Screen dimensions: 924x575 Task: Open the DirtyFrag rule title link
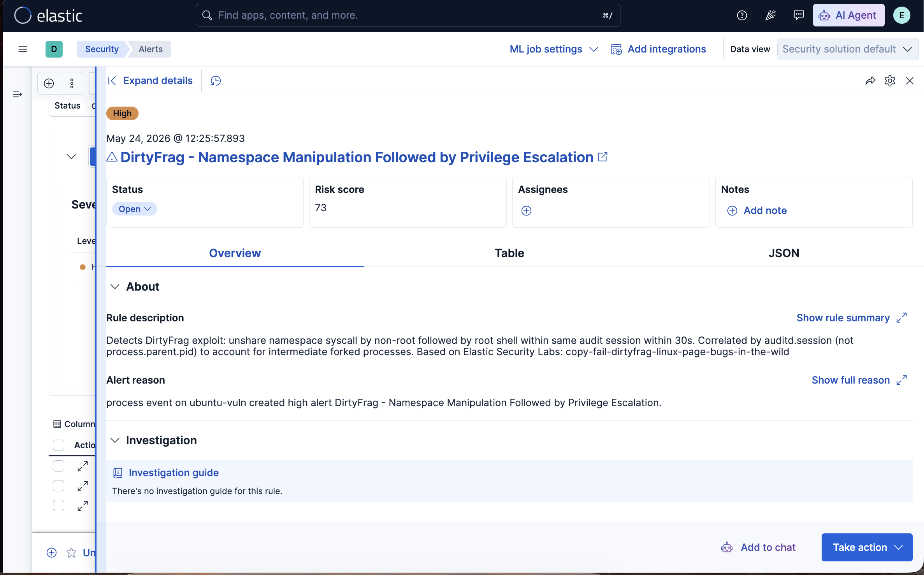coord(357,157)
